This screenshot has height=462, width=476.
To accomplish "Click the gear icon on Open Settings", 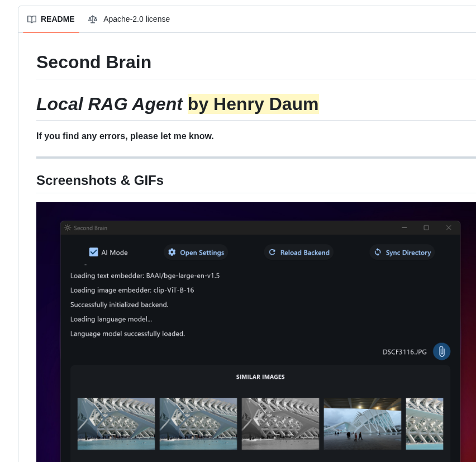I will (172, 252).
